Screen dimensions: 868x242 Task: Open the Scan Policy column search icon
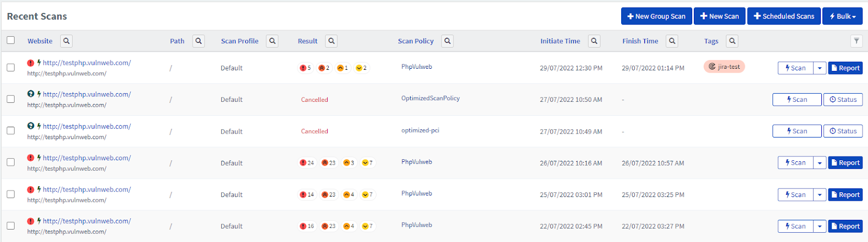coord(447,41)
